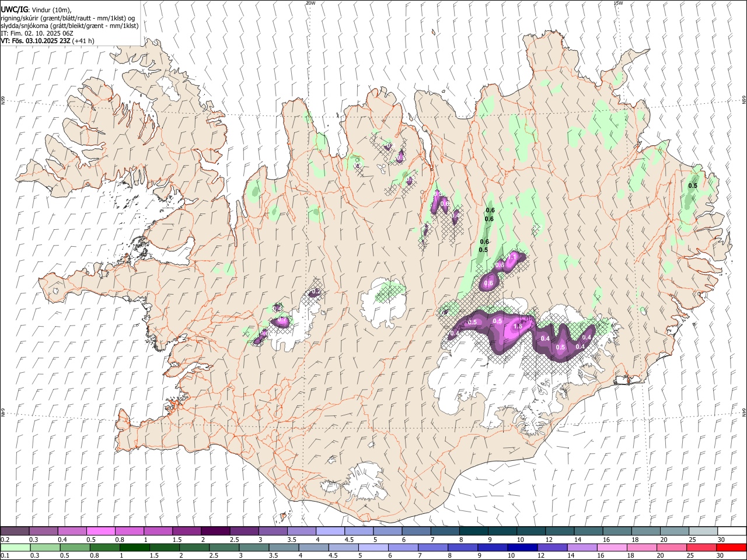
Task: Pick the light lavender swatch above upper 4
Action: point(330,531)
